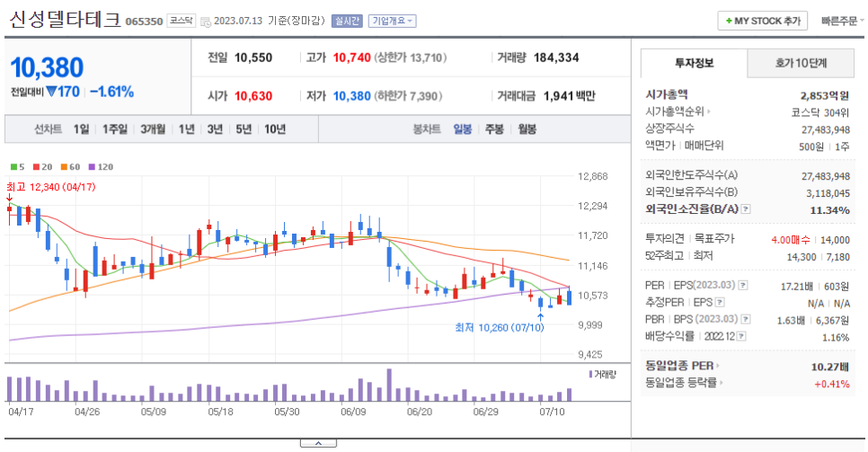
Task: Open the 빠른주문 dropdown
Action: (842, 21)
